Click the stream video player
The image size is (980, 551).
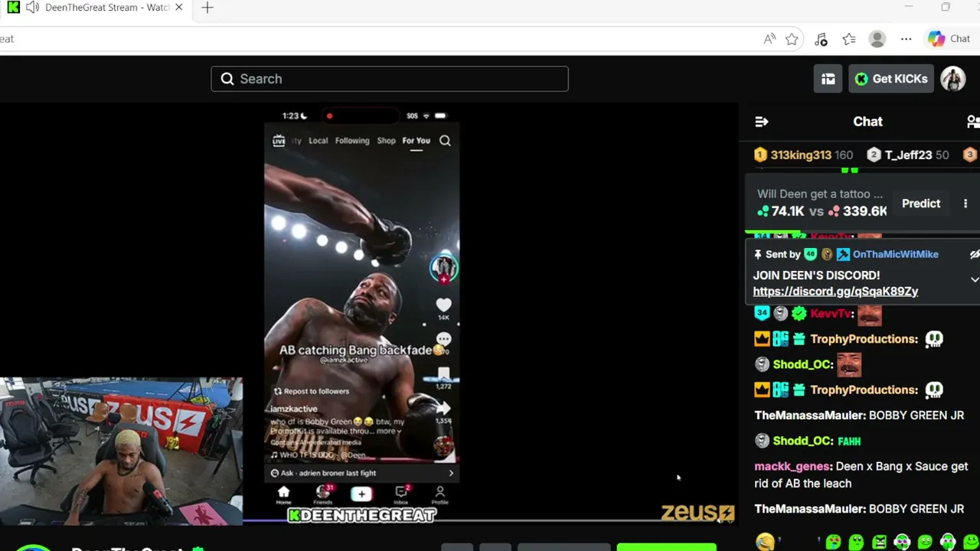point(369,314)
